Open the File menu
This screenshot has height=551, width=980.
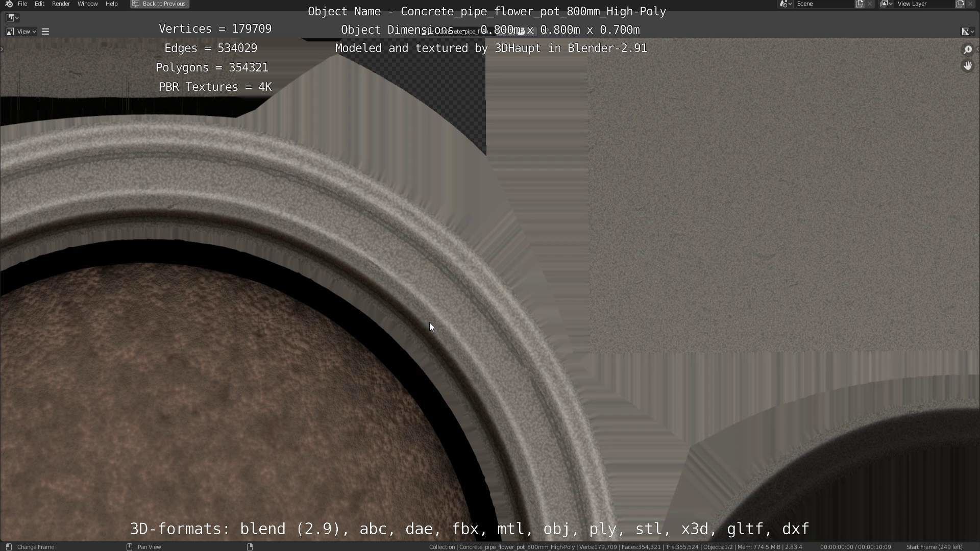22,4
